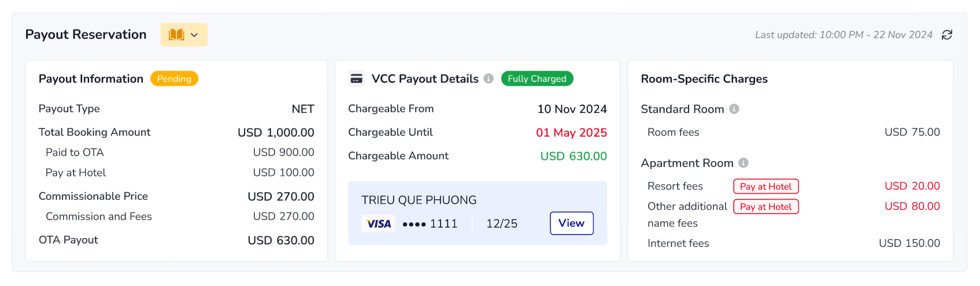Click the refresh icon next to Last updated
Image resolution: width=980 pixels, height=286 pixels.
tap(946, 35)
